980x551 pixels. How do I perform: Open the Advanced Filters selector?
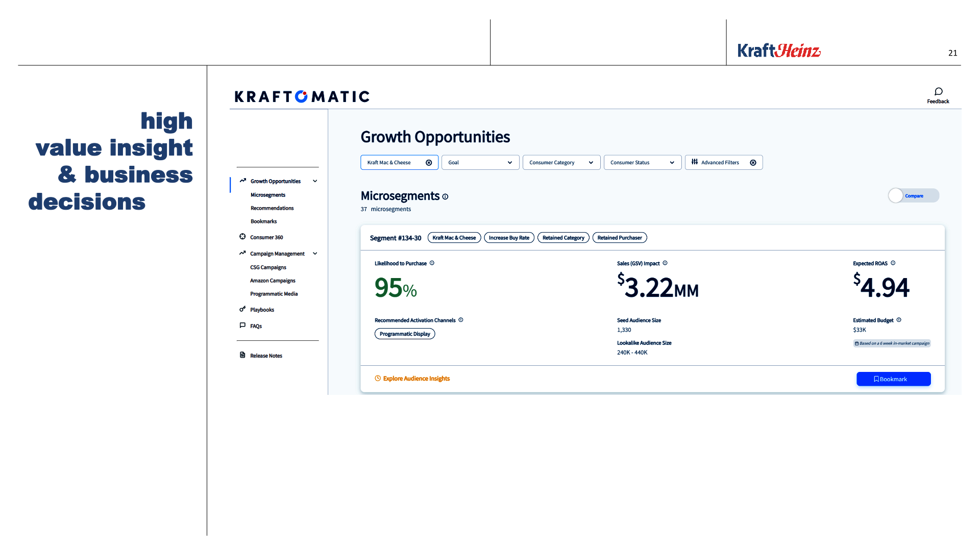click(724, 163)
